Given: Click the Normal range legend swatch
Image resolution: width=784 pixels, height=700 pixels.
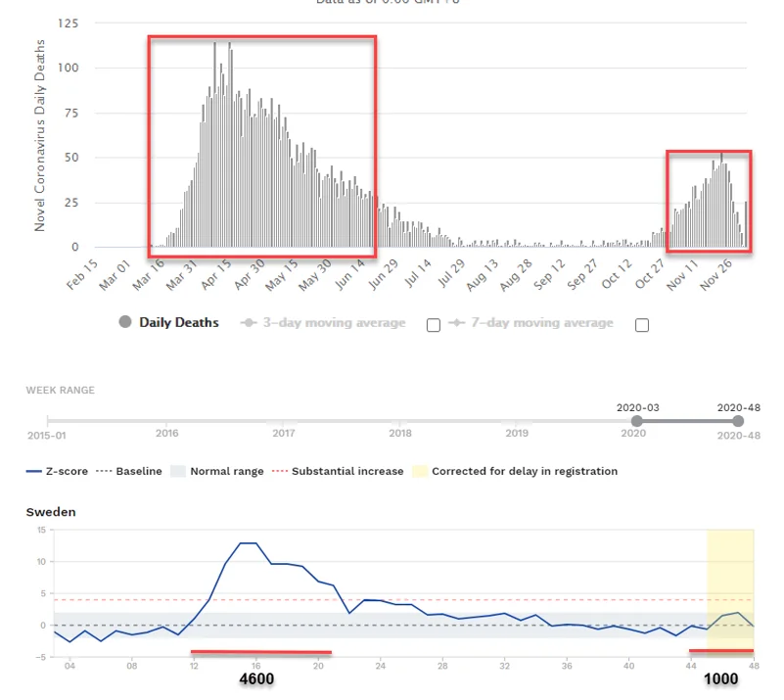Looking at the screenshot, I should 178,471.
